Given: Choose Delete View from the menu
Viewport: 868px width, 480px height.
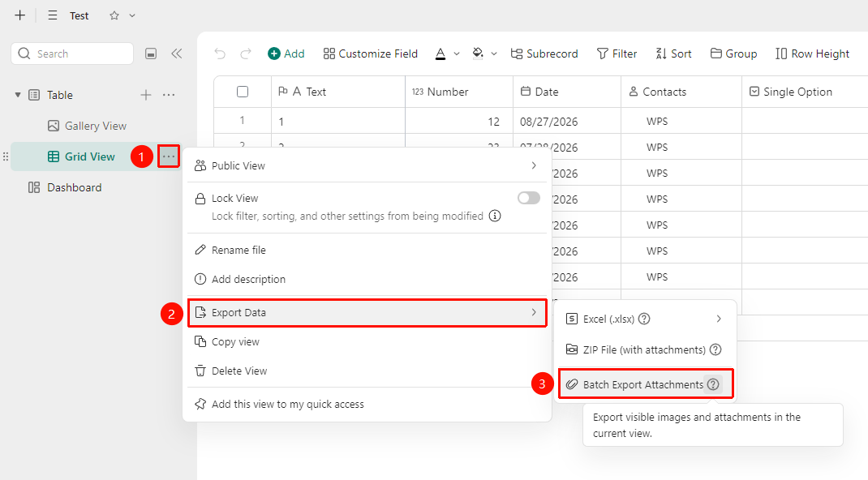Looking at the screenshot, I should point(367,371).
